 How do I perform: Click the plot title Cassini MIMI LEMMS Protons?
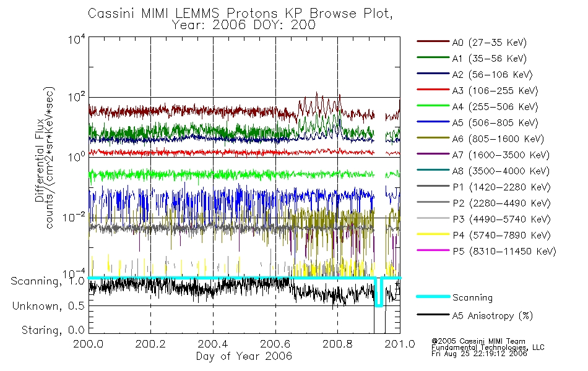coord(240,13)
